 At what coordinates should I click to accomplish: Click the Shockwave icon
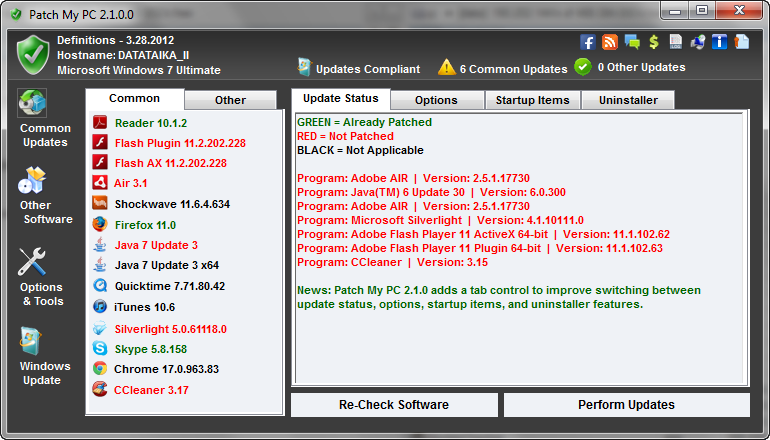pos(100,203)
